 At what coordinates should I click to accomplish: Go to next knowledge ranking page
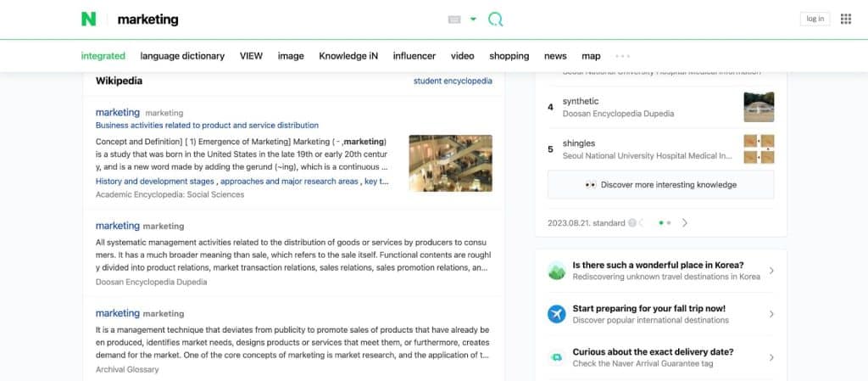685,223
